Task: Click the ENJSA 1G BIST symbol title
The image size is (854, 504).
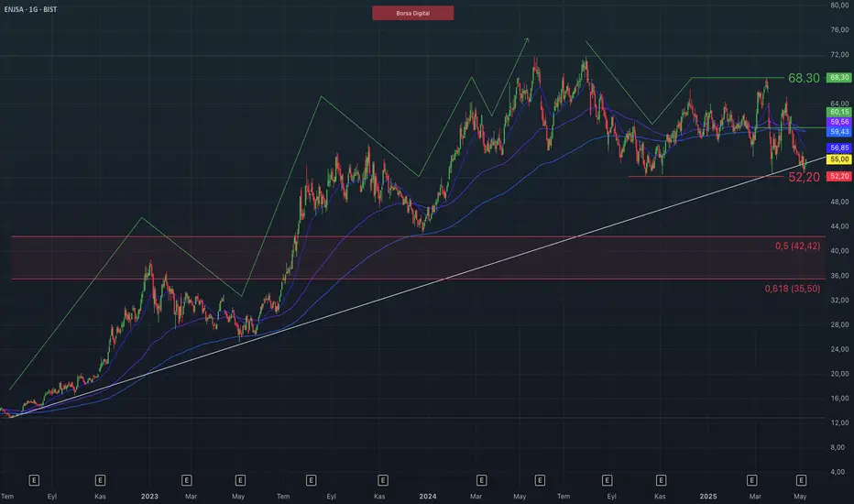Action: coord(30,9)
